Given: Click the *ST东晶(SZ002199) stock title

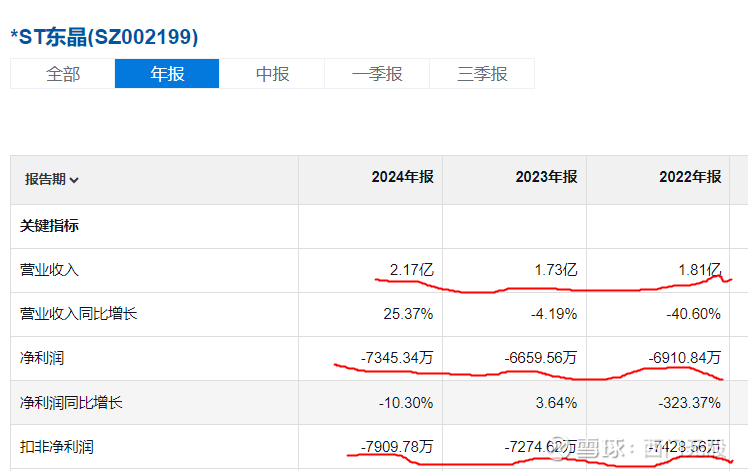Looking at the screenshot, I should 104,37.
